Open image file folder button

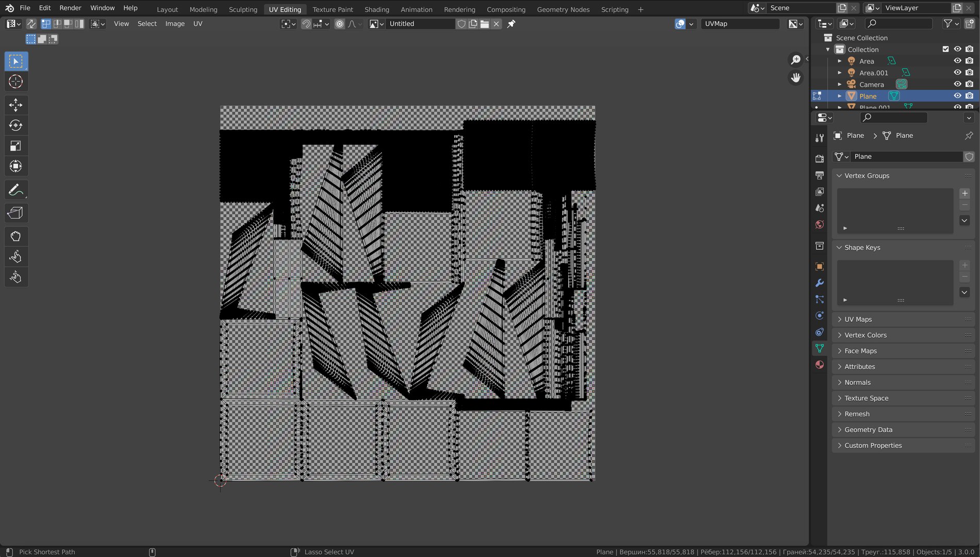click(x=485, y=24)
